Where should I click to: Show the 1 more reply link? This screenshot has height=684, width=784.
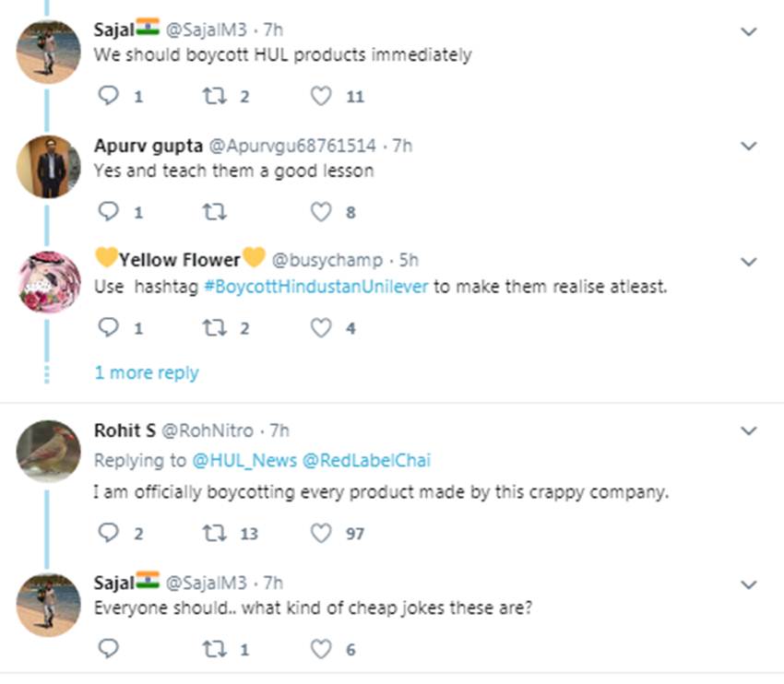pos(147,373)
